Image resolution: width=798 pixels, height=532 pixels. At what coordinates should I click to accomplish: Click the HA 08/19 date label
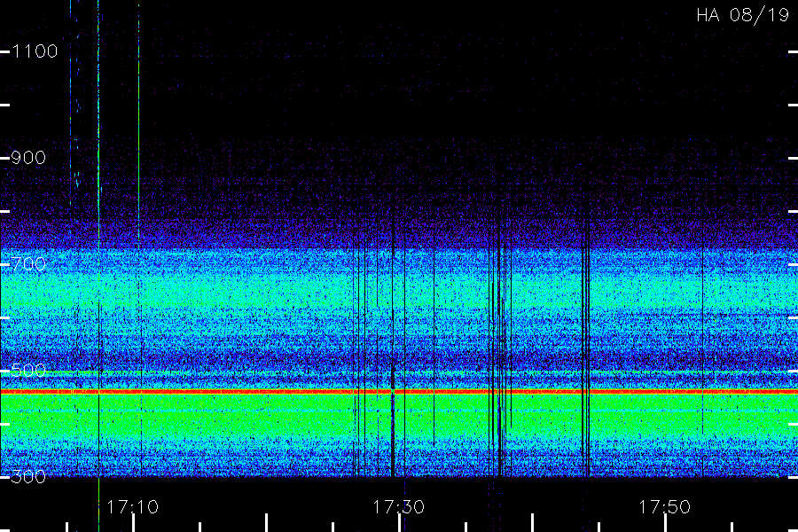tap(742, 15)
